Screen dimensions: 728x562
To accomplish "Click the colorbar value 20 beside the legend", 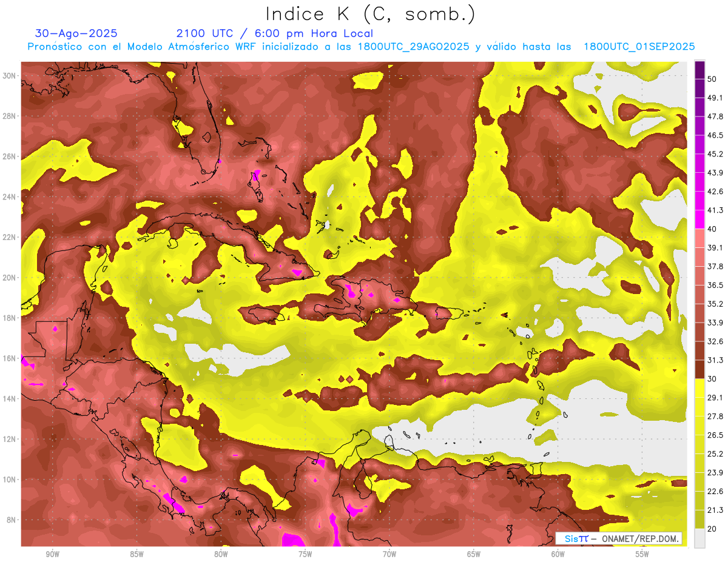I will (x=712, y=529).
